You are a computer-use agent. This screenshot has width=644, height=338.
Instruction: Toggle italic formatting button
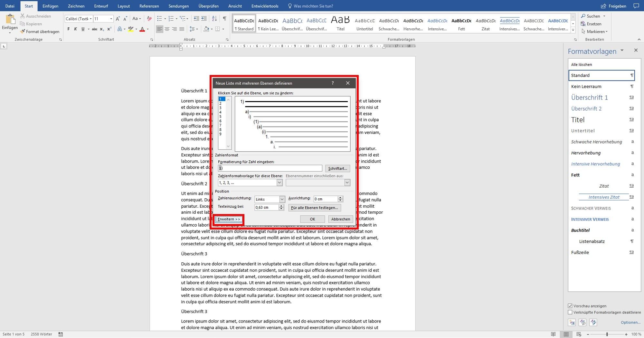pyautogui.click(x=75, y=29)
